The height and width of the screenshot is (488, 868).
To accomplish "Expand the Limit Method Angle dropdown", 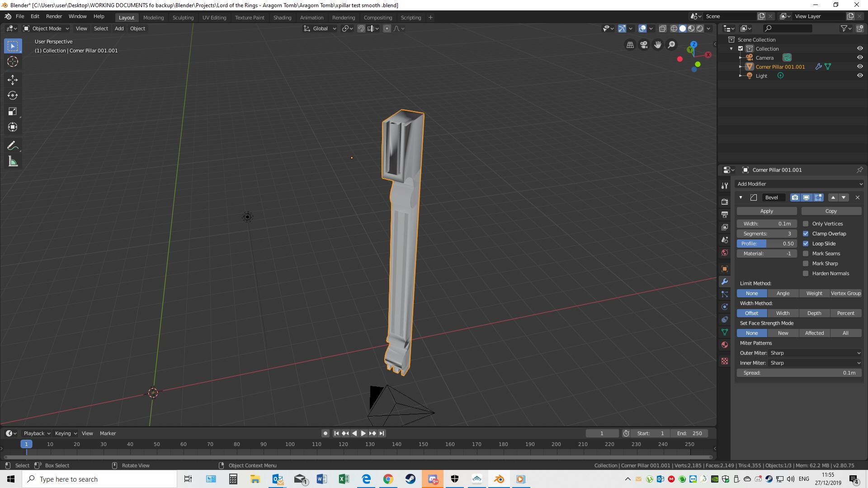I will tap(783, 292).
